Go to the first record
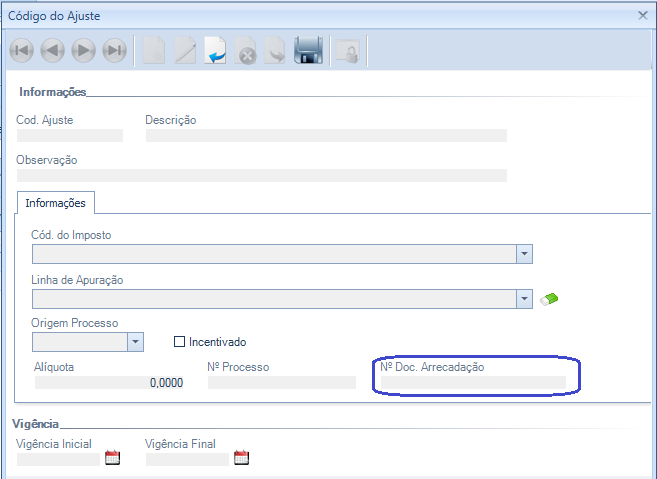The width and height of the screenshot is (657, 479). pyautogui.click(x=21, y=51)
